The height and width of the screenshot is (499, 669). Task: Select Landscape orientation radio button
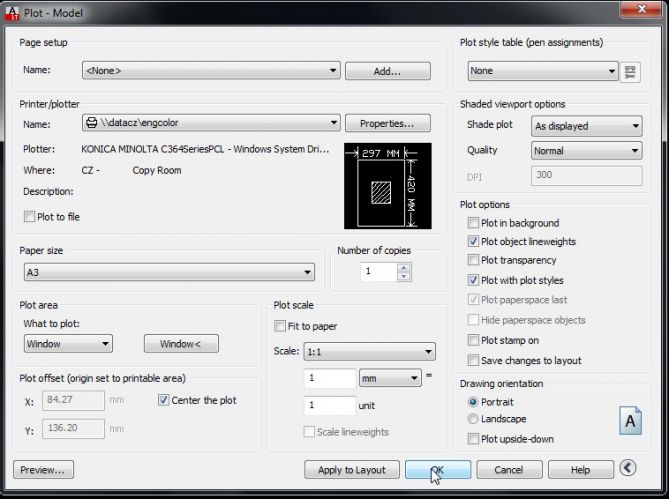(x=473, y=419)
